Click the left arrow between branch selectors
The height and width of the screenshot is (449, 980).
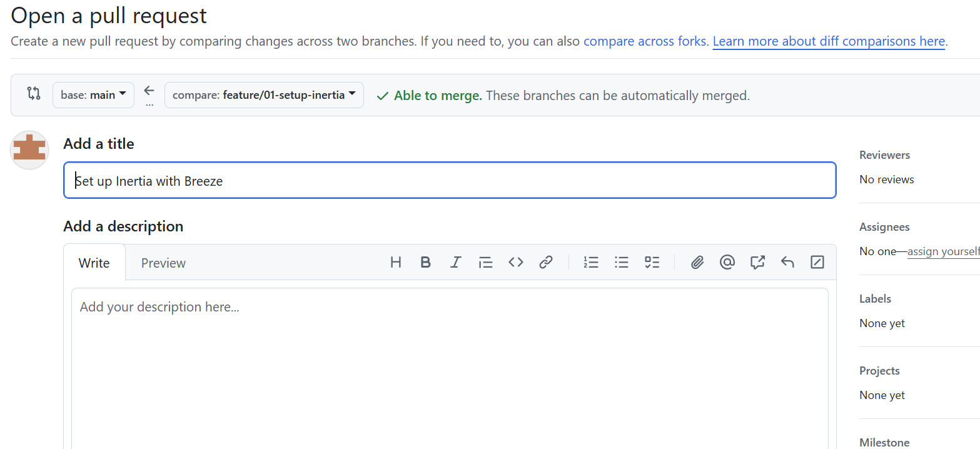(149, 91)
